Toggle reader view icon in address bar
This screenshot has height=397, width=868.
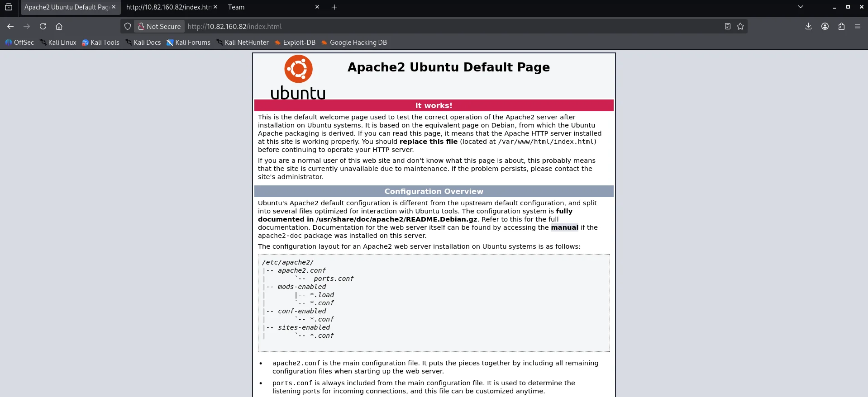(727, 26)
